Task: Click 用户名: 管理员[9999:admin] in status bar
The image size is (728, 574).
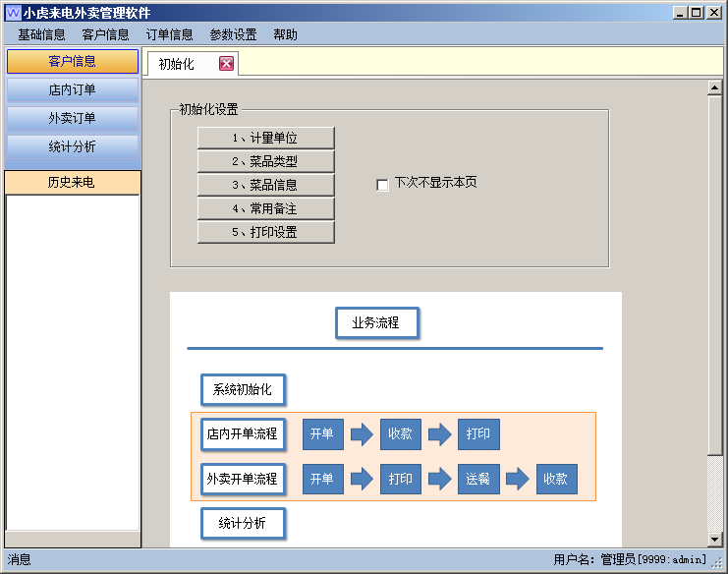Action: (x=630, y=559)
